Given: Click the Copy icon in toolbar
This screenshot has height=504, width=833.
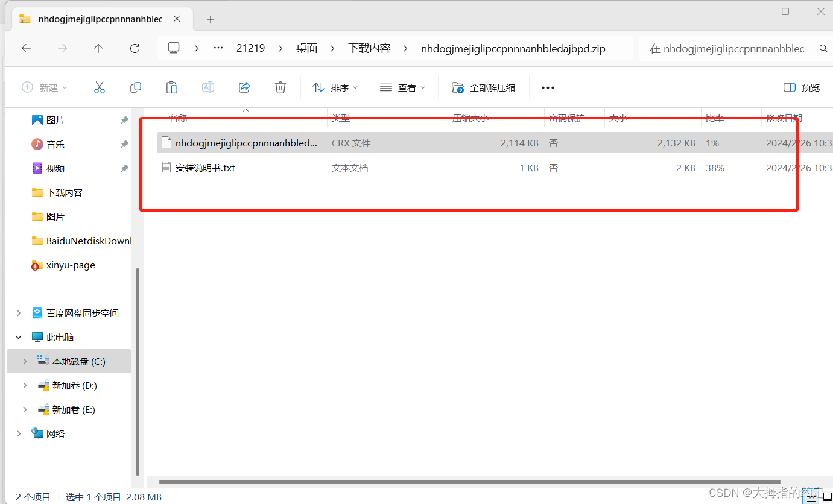Looking at the screenshot, I should coord(136,87).
